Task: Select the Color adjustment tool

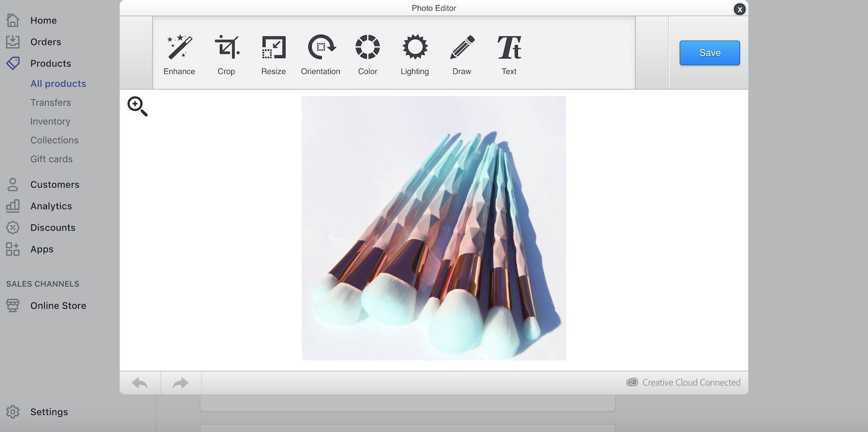Action: (x=367, y=54)
